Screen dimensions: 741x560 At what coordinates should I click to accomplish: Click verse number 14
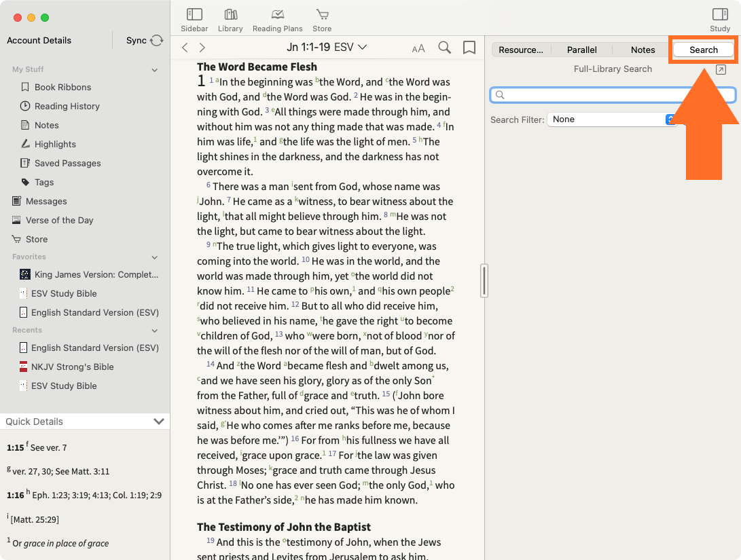point(211,364)
